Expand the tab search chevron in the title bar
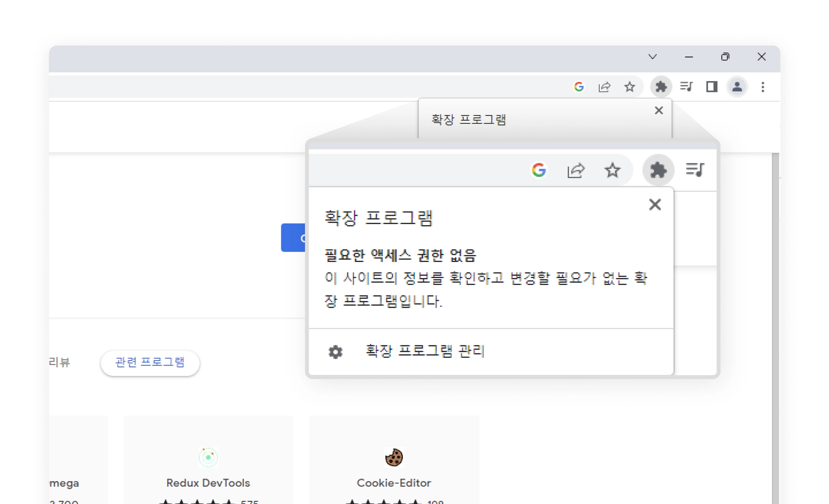 point(653,57)
